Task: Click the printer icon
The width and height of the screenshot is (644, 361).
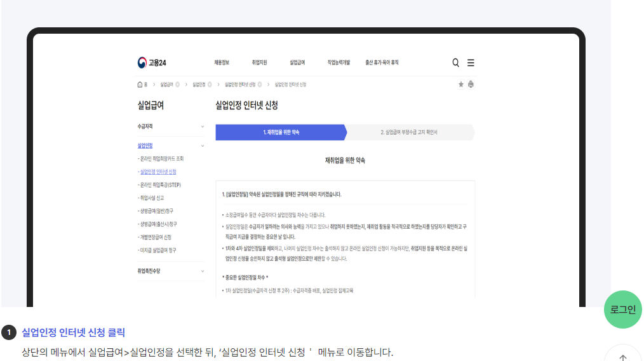Action: click(x=471, y=85)
